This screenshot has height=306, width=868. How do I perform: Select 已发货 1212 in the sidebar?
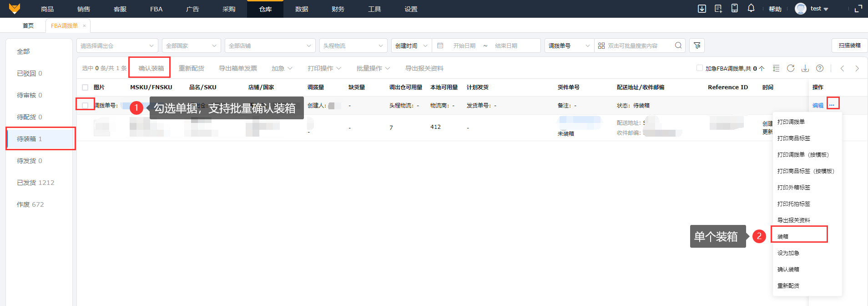[35, 183]
